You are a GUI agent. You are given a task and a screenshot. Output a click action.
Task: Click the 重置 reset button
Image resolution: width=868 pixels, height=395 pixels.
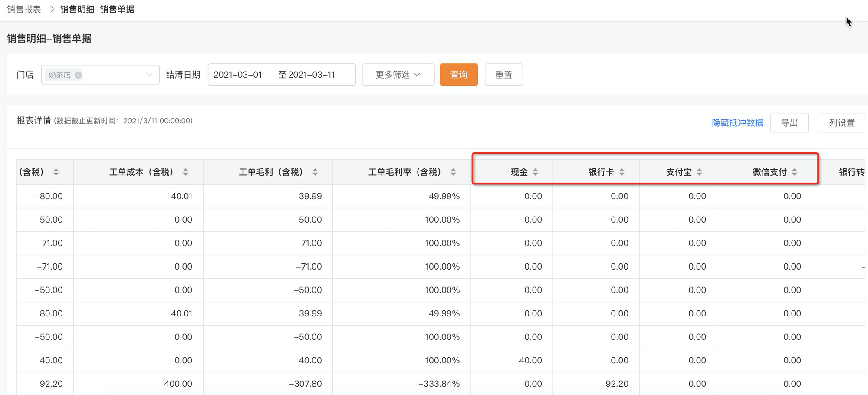coord(504,75)
